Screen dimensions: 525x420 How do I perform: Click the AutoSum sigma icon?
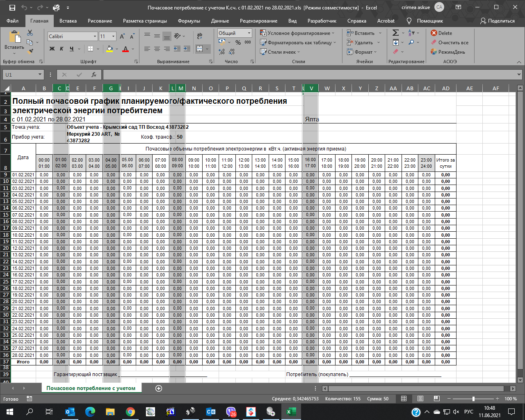pyautogui.click(x=395, y=33)
